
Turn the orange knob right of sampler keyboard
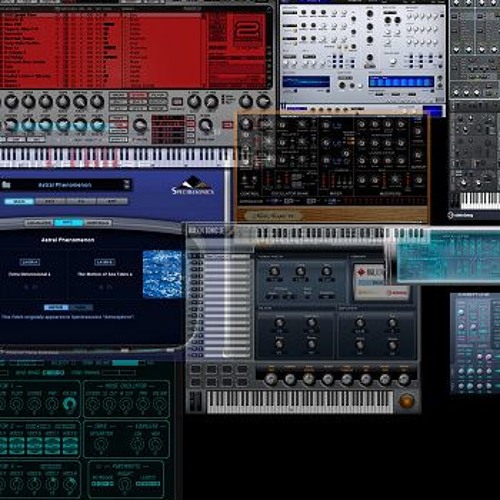(x=406, y=401)
